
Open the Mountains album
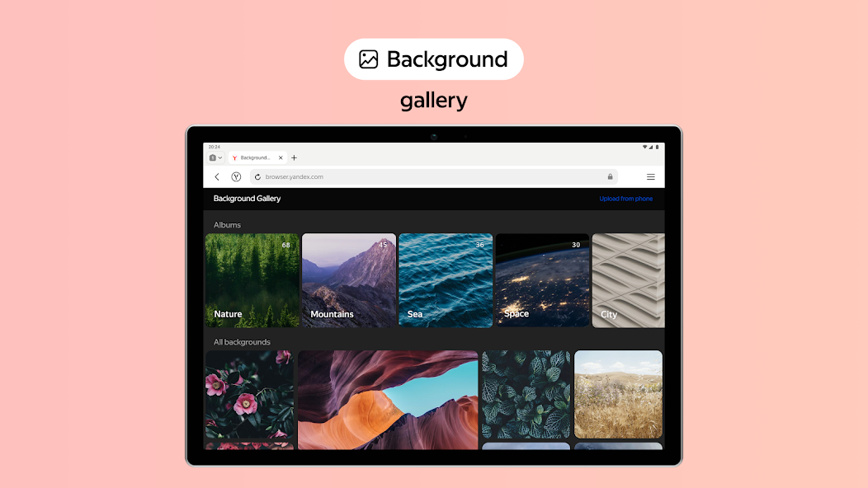(x=348, y=280)
